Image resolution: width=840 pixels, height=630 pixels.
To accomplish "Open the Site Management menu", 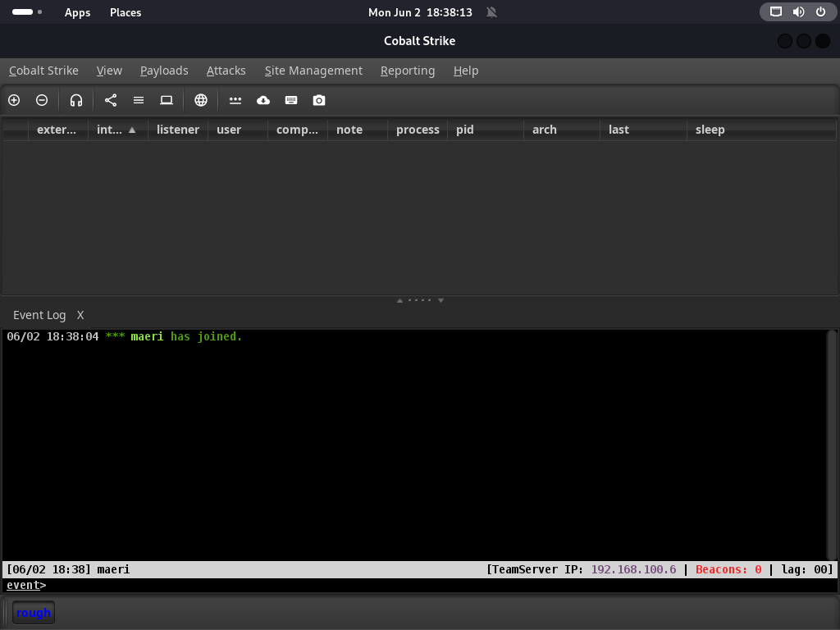I will pyautogui.click(x=313, y=71).
